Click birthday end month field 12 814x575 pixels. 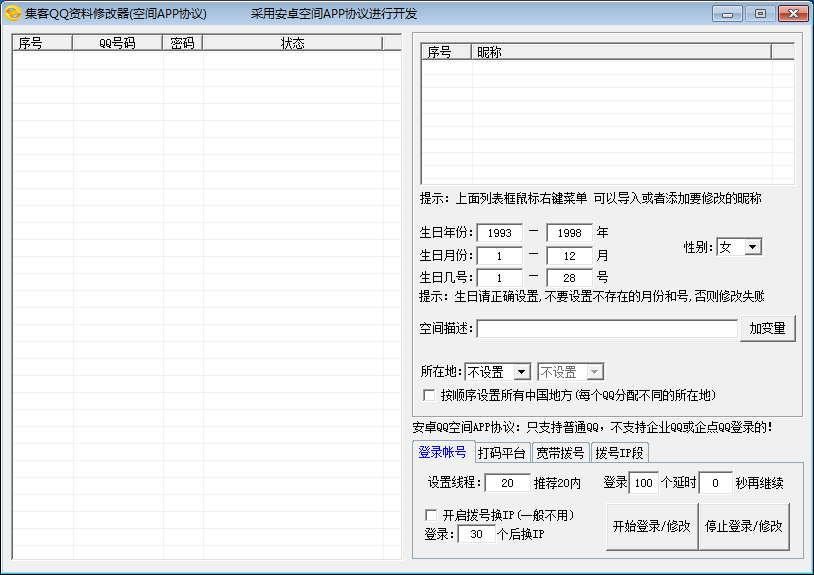tap(569, 256)
